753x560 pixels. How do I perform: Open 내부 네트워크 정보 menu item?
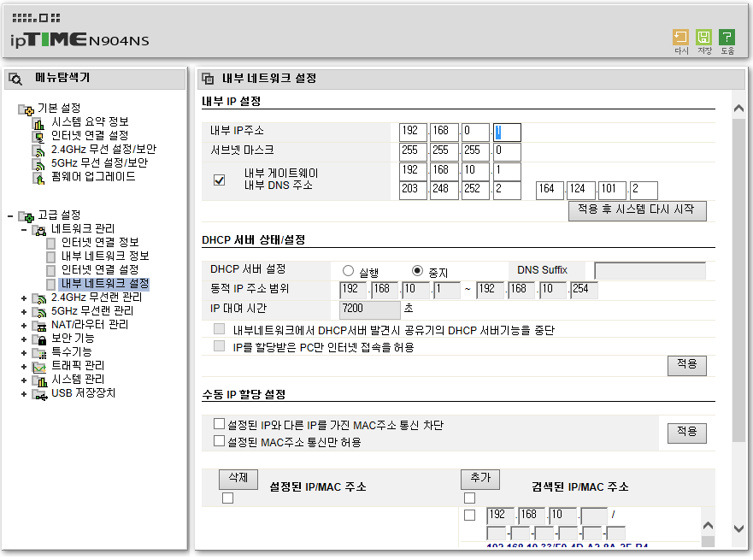click(105, 256)
